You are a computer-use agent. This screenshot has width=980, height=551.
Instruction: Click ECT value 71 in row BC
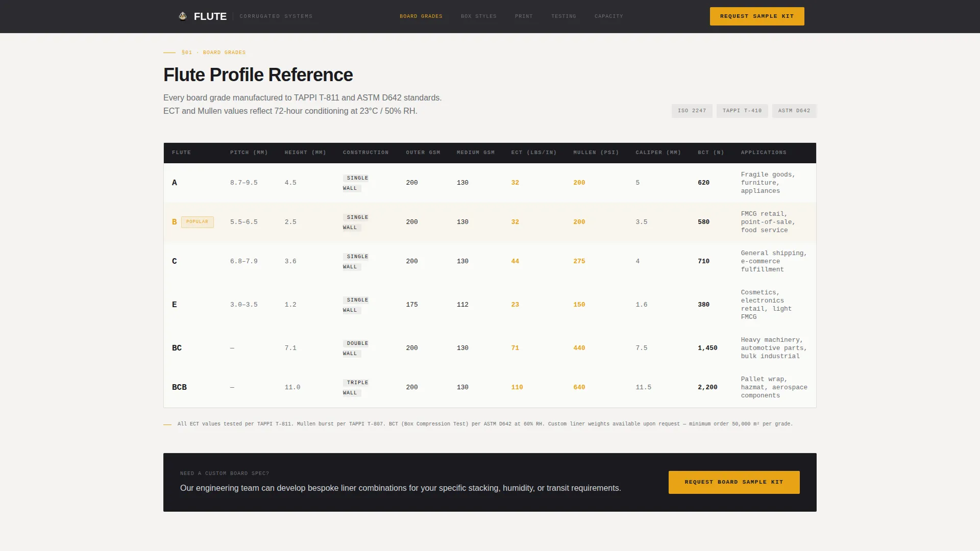[515, 348]
